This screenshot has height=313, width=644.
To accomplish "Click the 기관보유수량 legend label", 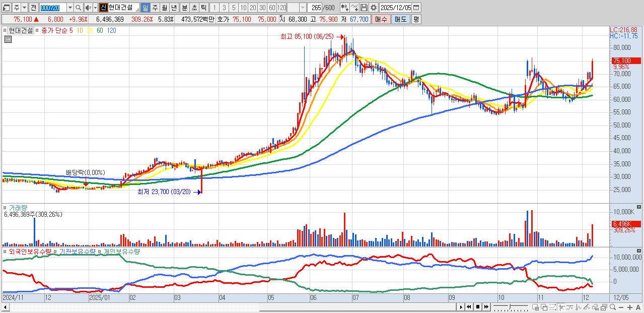I will 78,251.
